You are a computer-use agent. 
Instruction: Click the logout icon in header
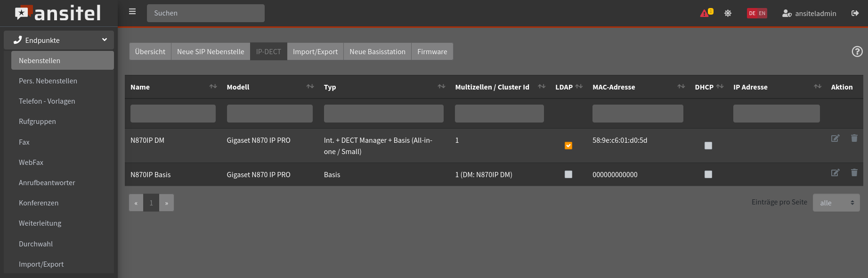(855, 13)
